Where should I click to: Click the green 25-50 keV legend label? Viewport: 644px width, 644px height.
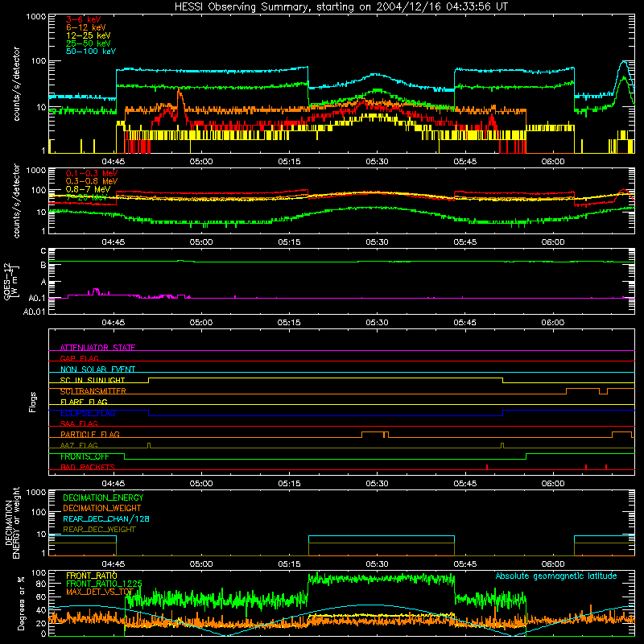88,43
